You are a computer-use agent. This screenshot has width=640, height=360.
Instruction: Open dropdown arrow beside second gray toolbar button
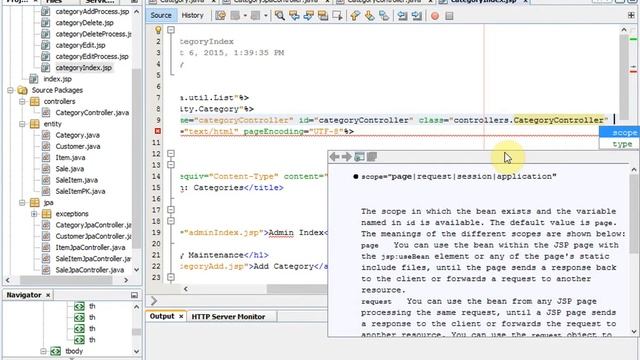266,16
